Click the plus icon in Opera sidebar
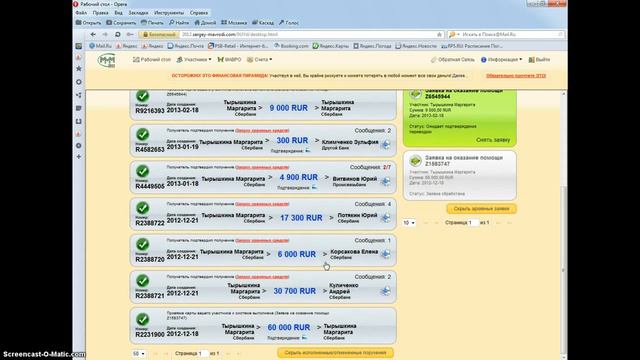 (79, 157)
